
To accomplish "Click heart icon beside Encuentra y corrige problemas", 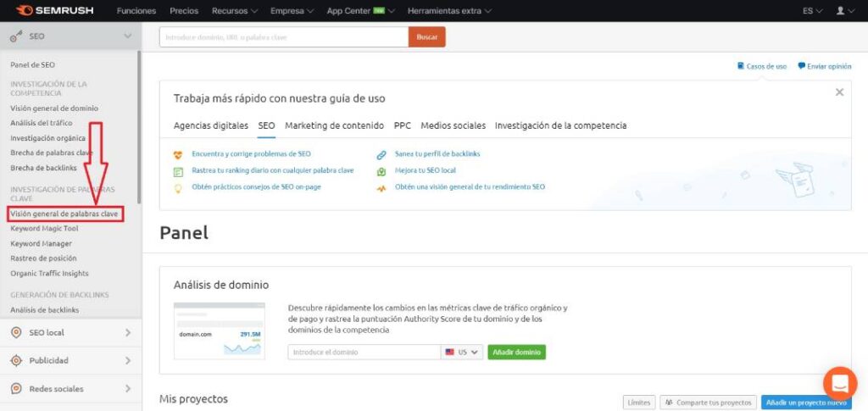I will pyautogui.click(x=178, y=155).
